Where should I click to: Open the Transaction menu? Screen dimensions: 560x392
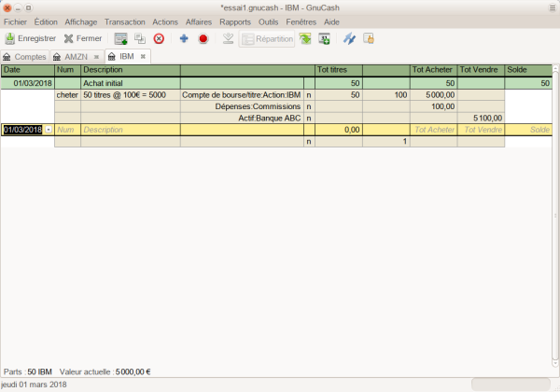coord(124,21)
